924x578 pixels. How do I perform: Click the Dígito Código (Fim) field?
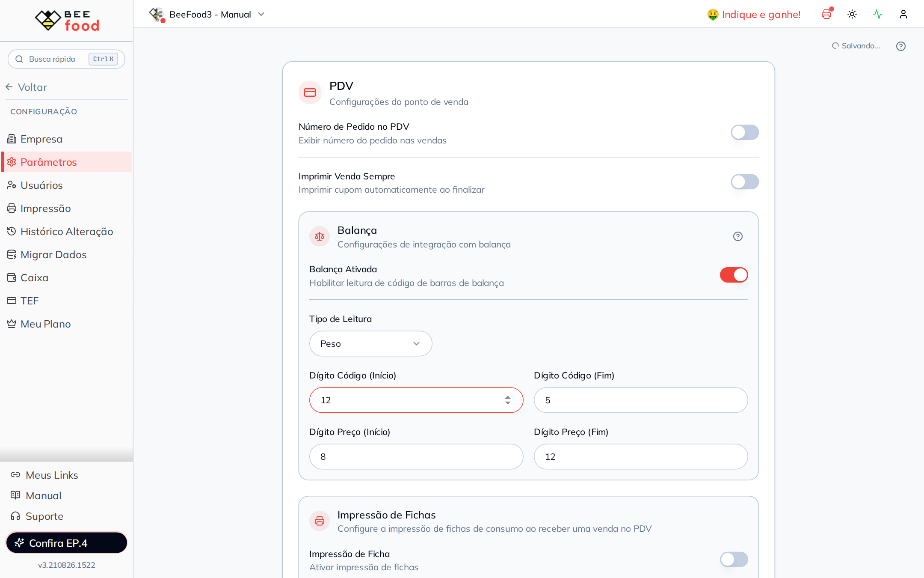(641, 400)
